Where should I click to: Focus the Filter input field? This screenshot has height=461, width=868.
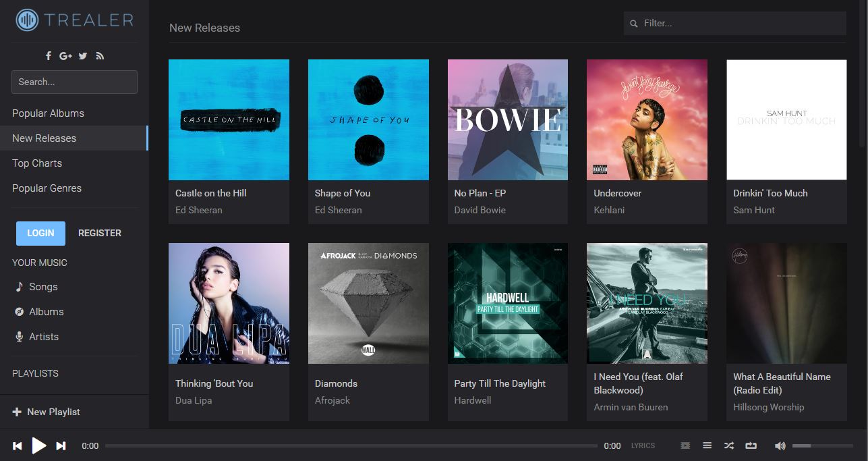(x=735, y=23)
